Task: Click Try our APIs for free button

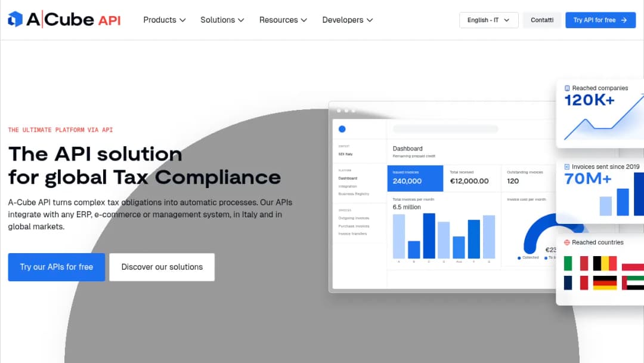Action: point(57,267)
